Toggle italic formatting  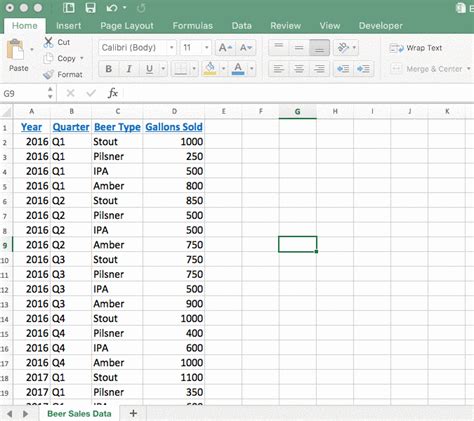point(129,69)
